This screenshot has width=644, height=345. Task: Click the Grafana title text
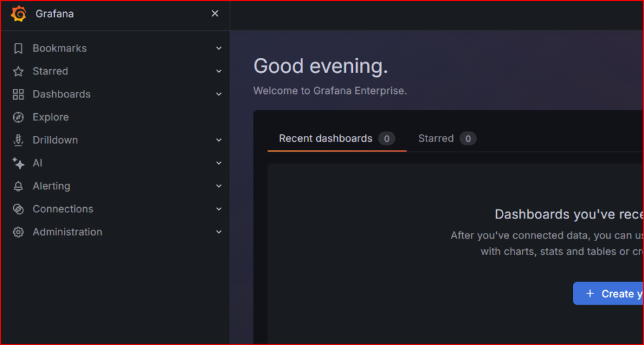pyautogui.click(x=55, y=14)
